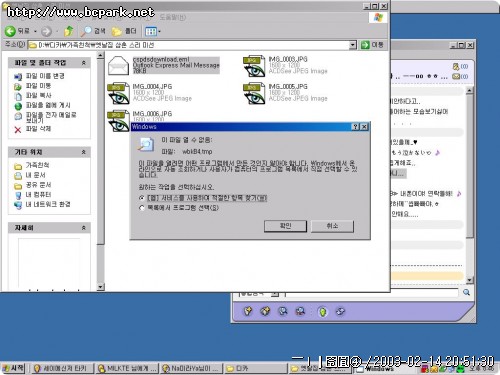Switch to MILKTE chat taskbar button

(x=127, y=368)
